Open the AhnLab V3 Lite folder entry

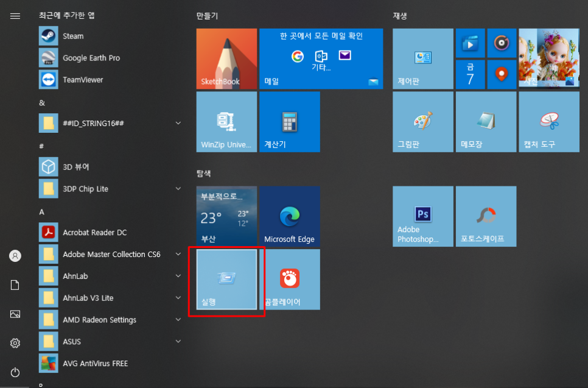[x=111, y=298]
